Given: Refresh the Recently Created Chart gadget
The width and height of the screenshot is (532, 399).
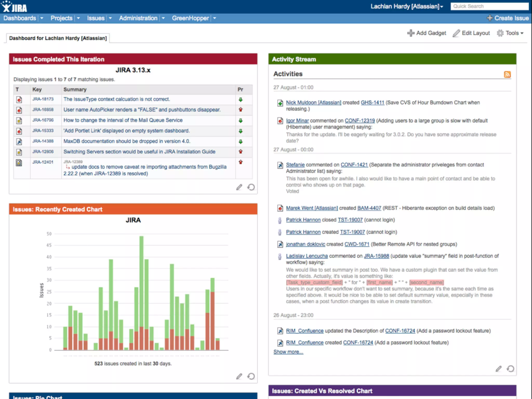Looking at the screenshot, I should pos(251,376).
